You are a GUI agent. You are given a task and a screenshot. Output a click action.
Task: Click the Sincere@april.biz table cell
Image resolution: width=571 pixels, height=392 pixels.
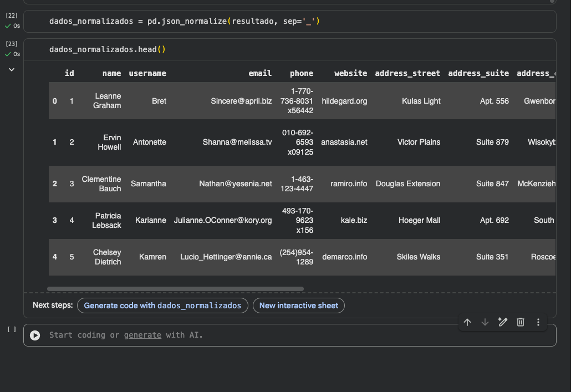pyautogui.click(x=241, y=101)
